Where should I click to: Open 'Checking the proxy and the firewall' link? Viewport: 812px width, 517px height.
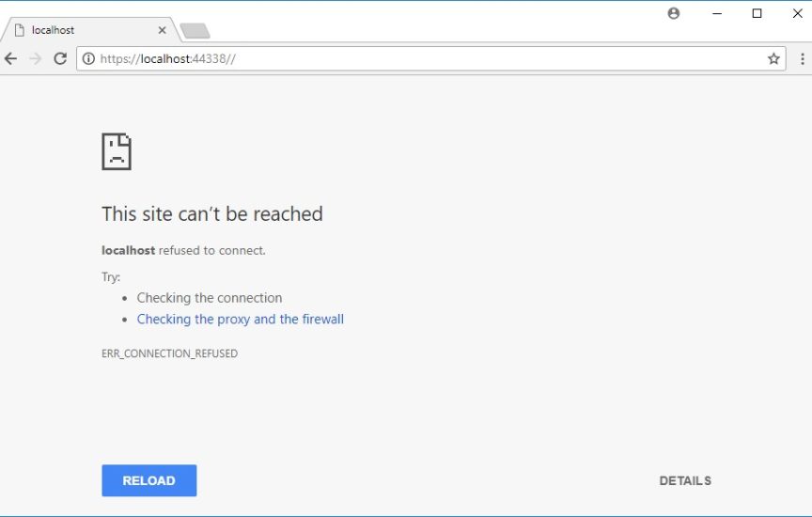(241, 320)
